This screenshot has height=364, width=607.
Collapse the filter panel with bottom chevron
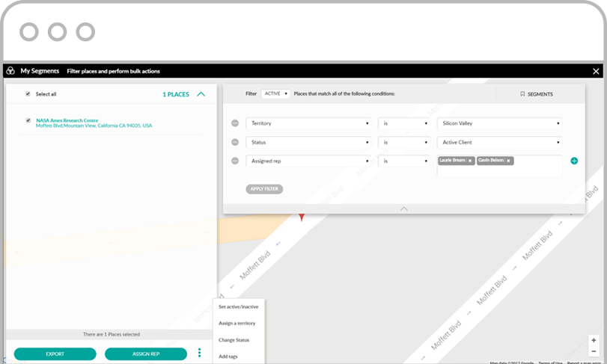click(x=403, y=209)
